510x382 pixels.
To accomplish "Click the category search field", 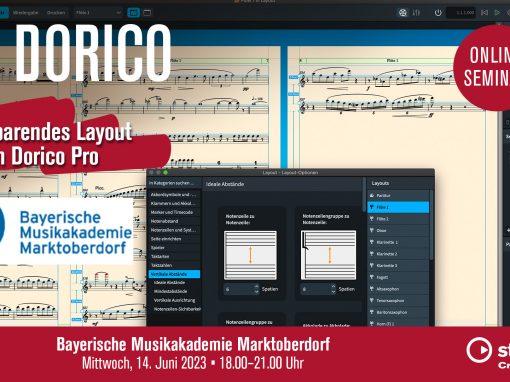I will (173, 183).
